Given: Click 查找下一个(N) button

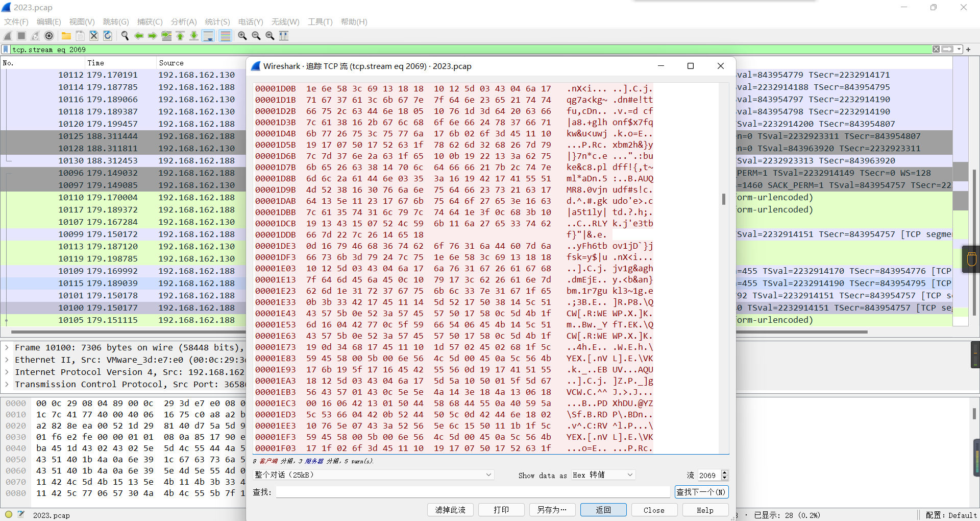Looking at the screenshot, I should (701, 492).
